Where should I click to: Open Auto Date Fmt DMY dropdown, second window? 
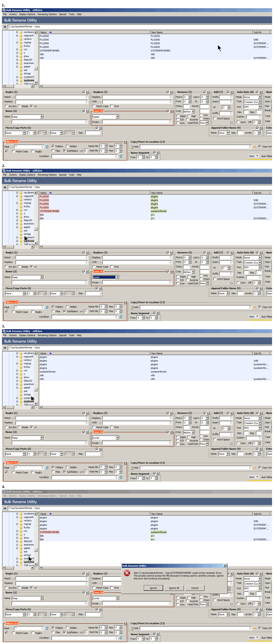(x=260, y=268)
